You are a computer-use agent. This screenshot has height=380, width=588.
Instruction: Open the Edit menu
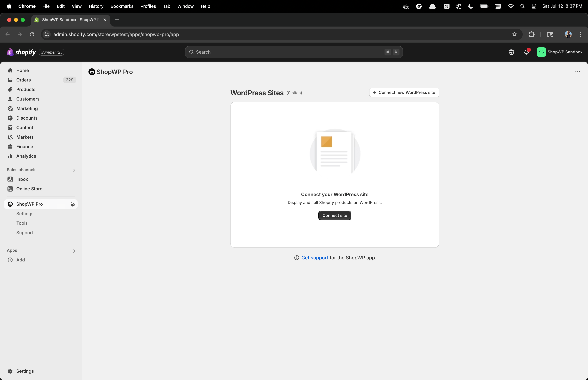pos(60,6)
